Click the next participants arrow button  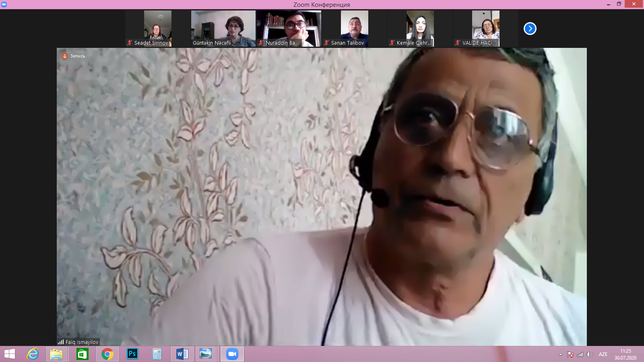pos(530,29)
